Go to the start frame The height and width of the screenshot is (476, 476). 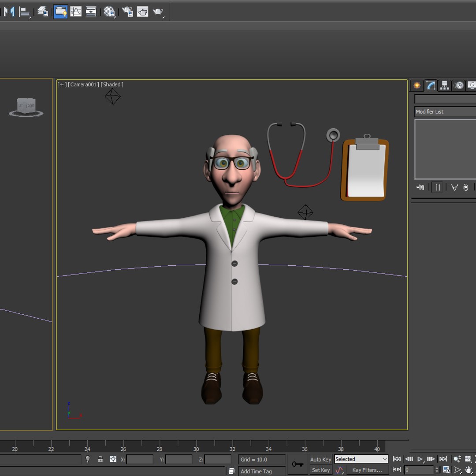tap(397, 459)
